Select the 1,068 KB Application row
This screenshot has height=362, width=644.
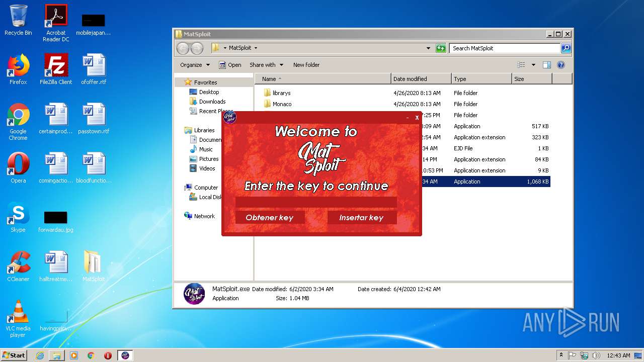tap(486, 182)
